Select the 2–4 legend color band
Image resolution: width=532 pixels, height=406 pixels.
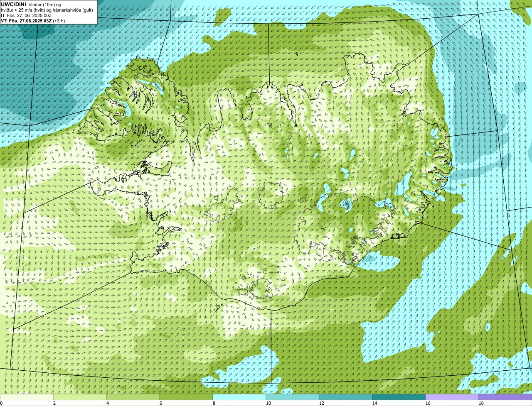pyautogui.click(x=80, y=397)
